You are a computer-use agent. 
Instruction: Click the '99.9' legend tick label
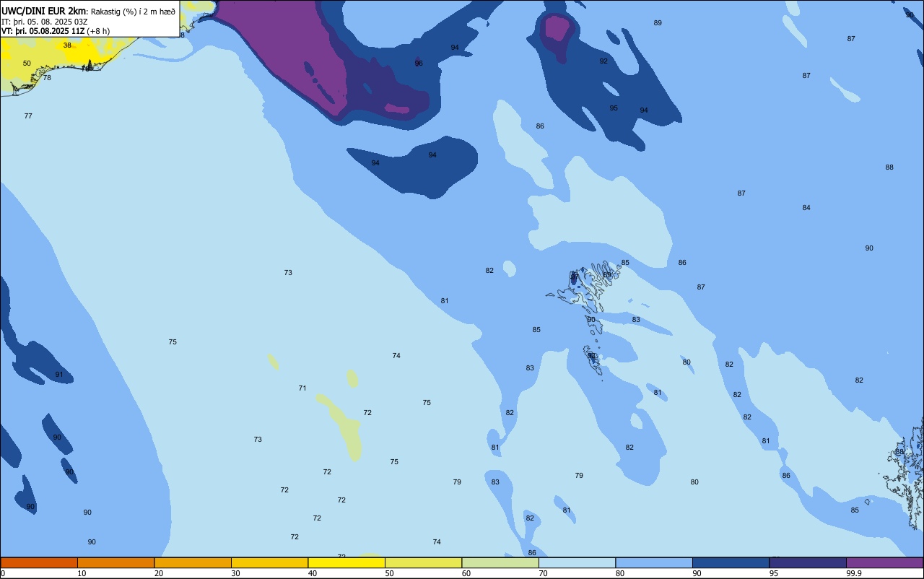coord(854,573)
